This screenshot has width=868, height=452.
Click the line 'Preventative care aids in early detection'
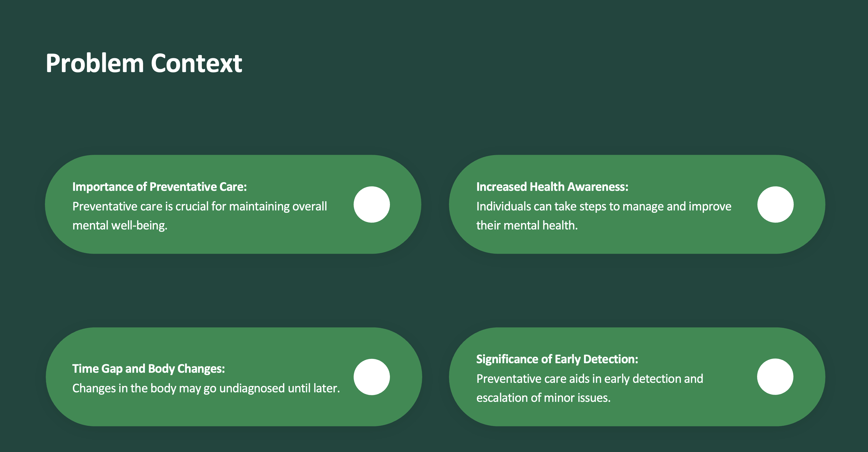[589, 378]
